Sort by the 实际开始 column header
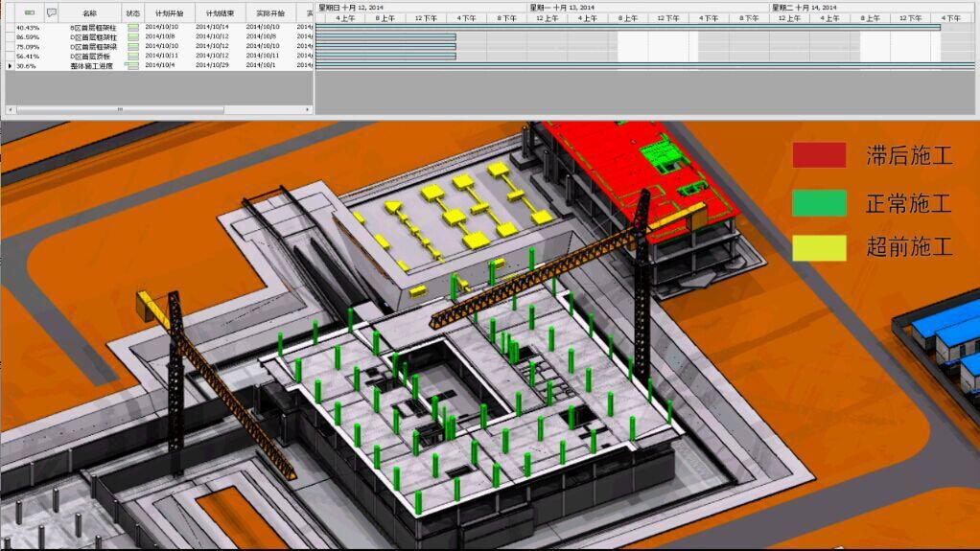The image size is (980, 551). pyautogui.click(x=270, y=13)
